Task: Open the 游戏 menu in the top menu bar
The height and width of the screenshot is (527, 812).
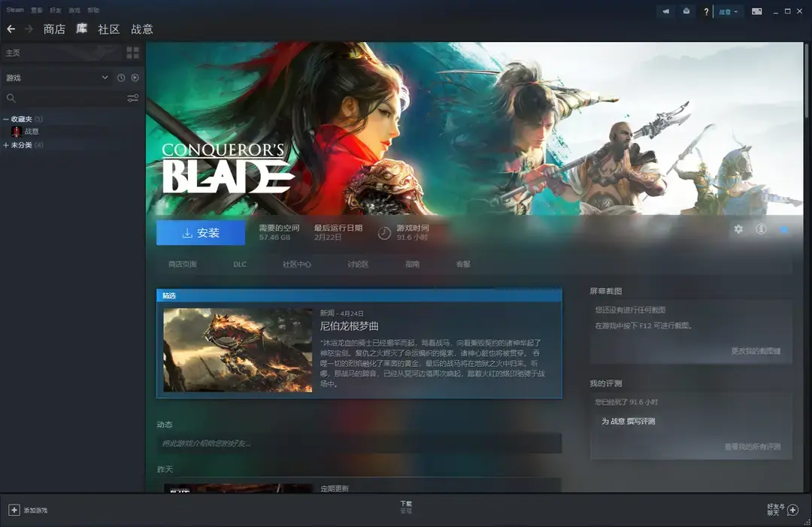Action: tap(74, 11)
